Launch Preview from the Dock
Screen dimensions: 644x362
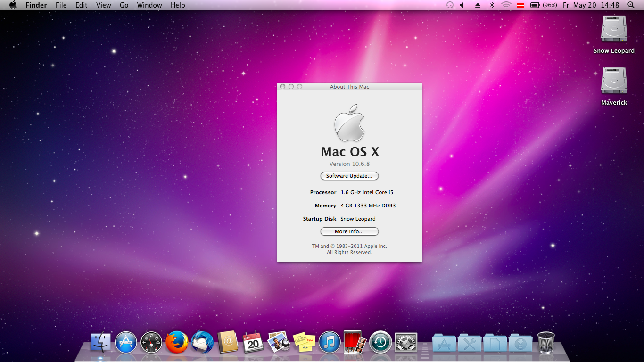point(279,342)
